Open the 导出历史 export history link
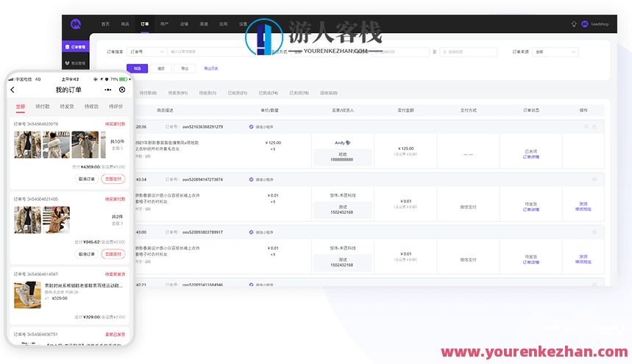632x364 pixels. 211,68
